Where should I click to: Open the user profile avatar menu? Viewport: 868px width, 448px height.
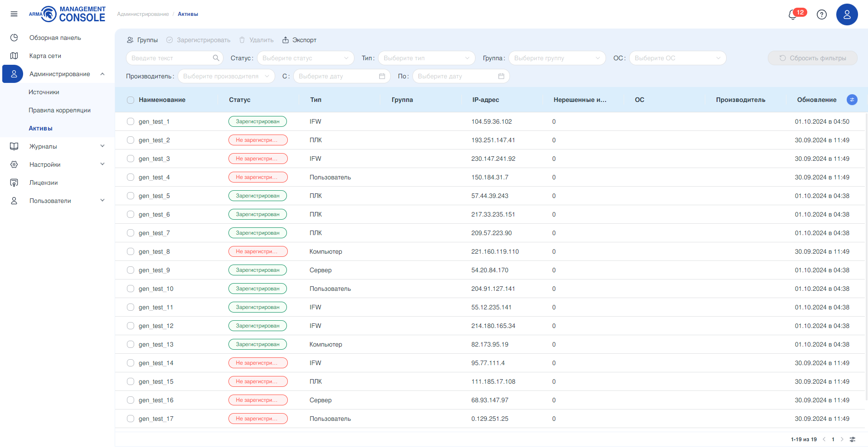pos(847,14)
